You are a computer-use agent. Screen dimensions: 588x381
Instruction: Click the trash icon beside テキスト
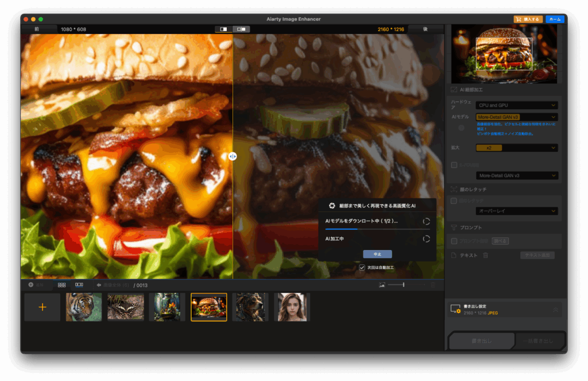[485, 255]
